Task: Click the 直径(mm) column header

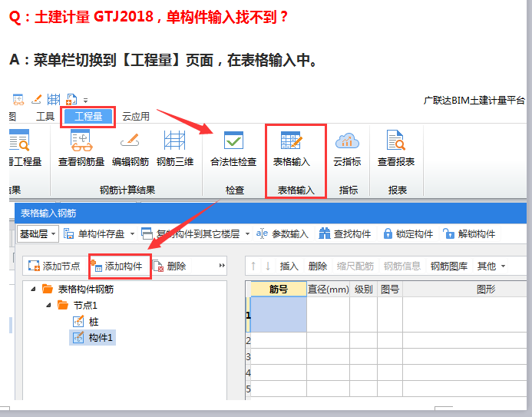Action: click(328, 289)
